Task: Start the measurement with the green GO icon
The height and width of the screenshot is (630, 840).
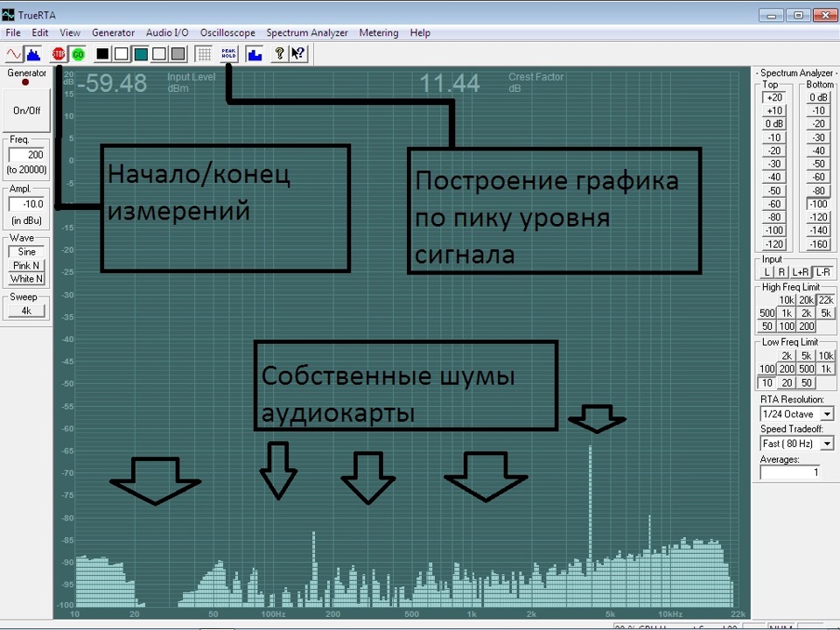Action: coord(78,54)
